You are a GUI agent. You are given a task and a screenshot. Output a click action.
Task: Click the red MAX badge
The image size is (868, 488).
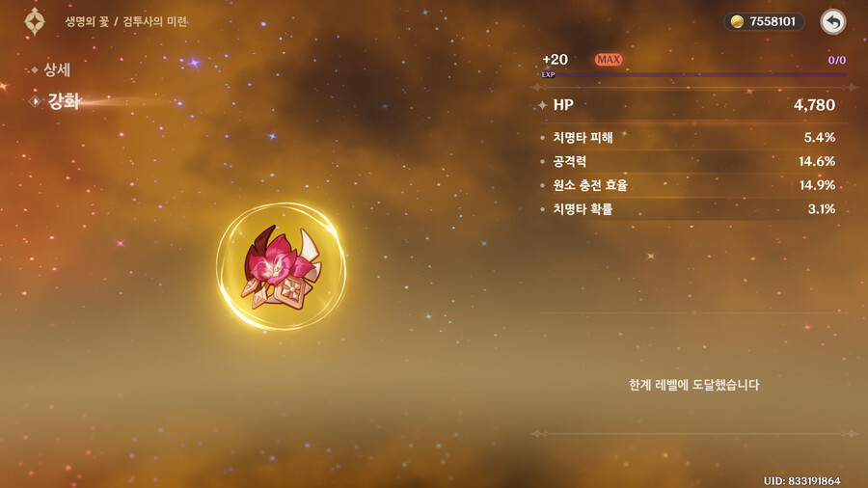(x=609, y=59)
